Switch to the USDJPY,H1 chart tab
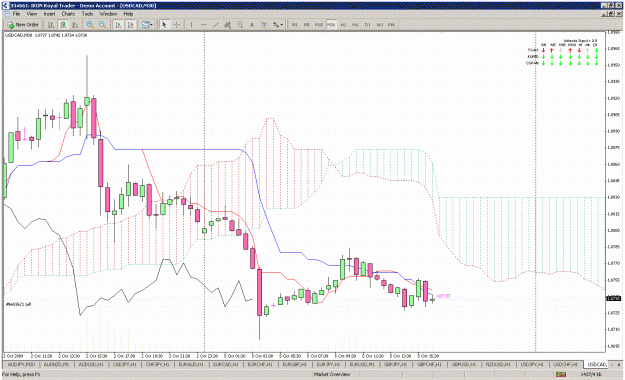This screenshot has height=380, width=625. pyautogui.click(x=532, y=364)
